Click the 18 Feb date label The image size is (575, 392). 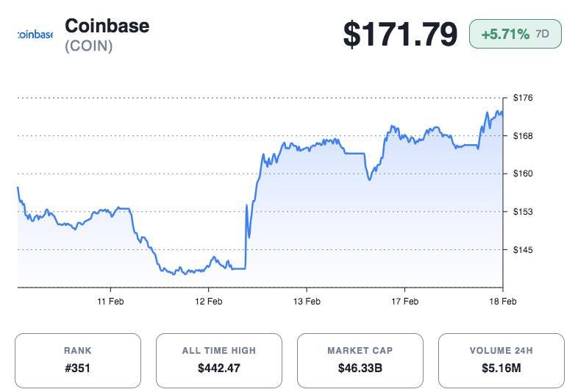[503, 302]
